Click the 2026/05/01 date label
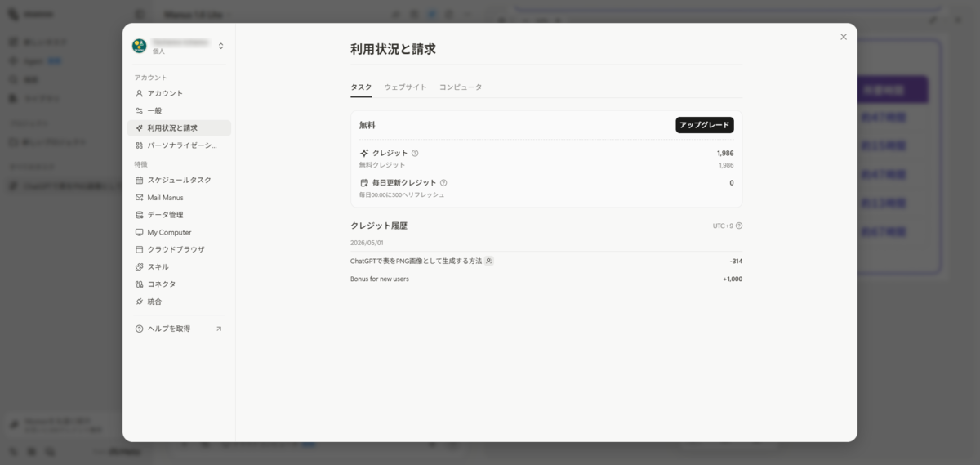Image resolution: width=980 pixels, height=465 pixels. (x=367, y=243)
